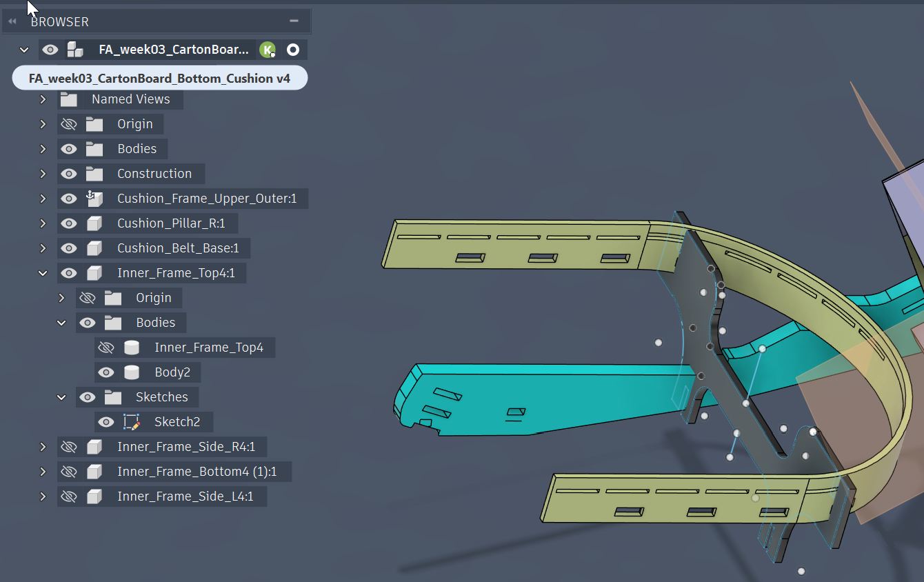
Task: Select the green K document status badge
Action: click(x=268, y=49)
